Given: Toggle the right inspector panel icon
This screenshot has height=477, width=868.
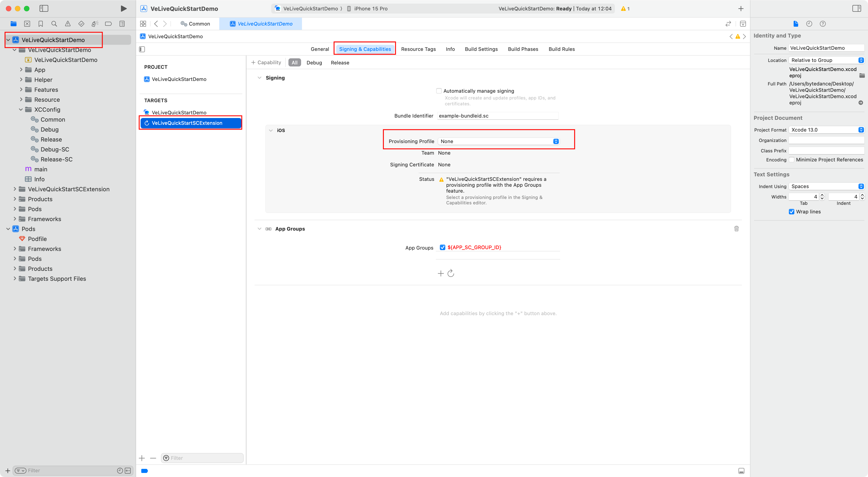Looking at the screenshot, I should (x=856, y=8).
